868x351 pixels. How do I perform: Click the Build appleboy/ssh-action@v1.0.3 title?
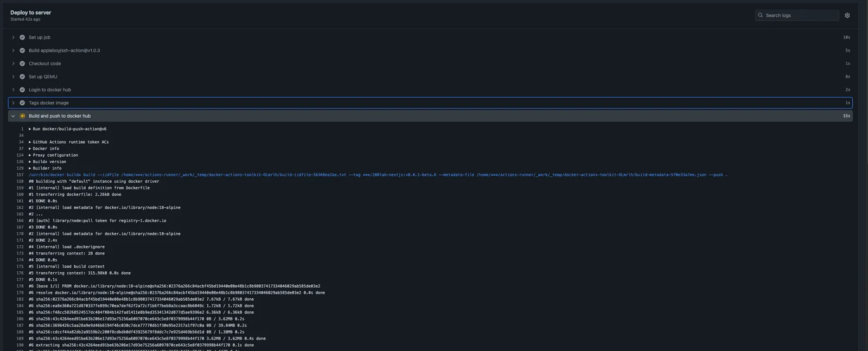[x=64, y=50]
